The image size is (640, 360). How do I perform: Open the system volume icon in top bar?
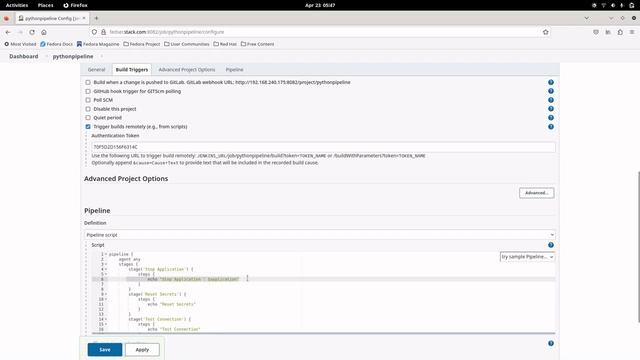point(613,5)
